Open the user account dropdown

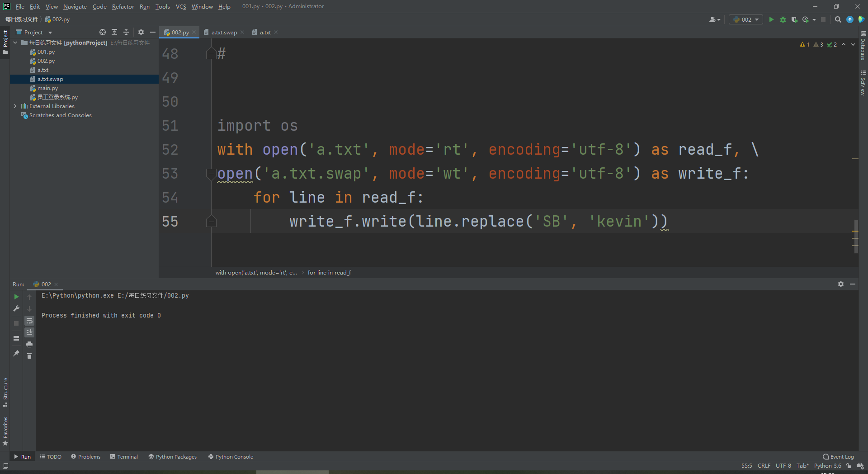pyautogui.click(x=715, y=19)
